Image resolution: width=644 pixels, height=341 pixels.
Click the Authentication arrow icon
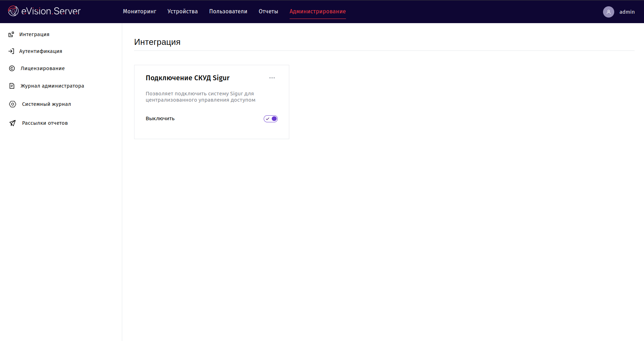click(11, 51)
